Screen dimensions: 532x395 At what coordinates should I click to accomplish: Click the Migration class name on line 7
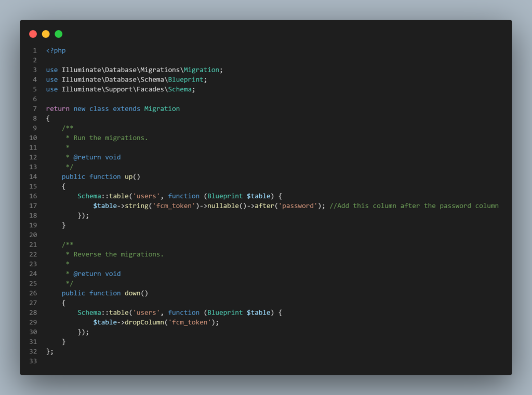[x=162, y=108]
